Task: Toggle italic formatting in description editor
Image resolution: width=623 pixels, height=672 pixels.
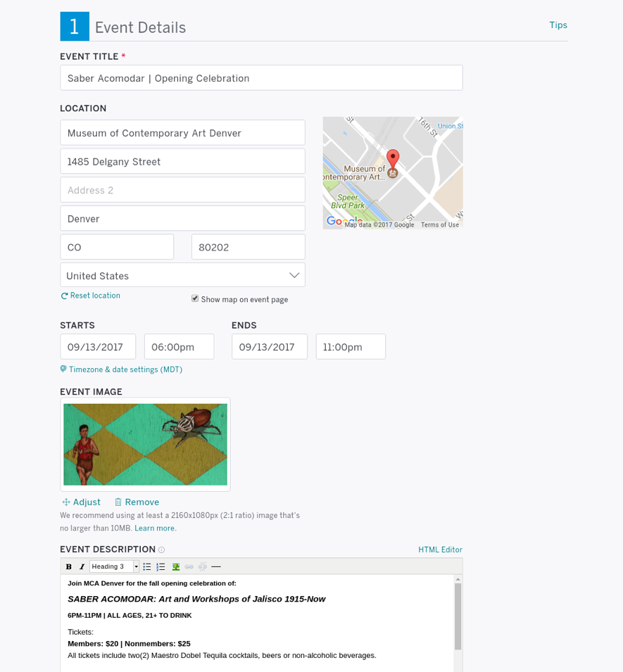Action: [82, 566]
